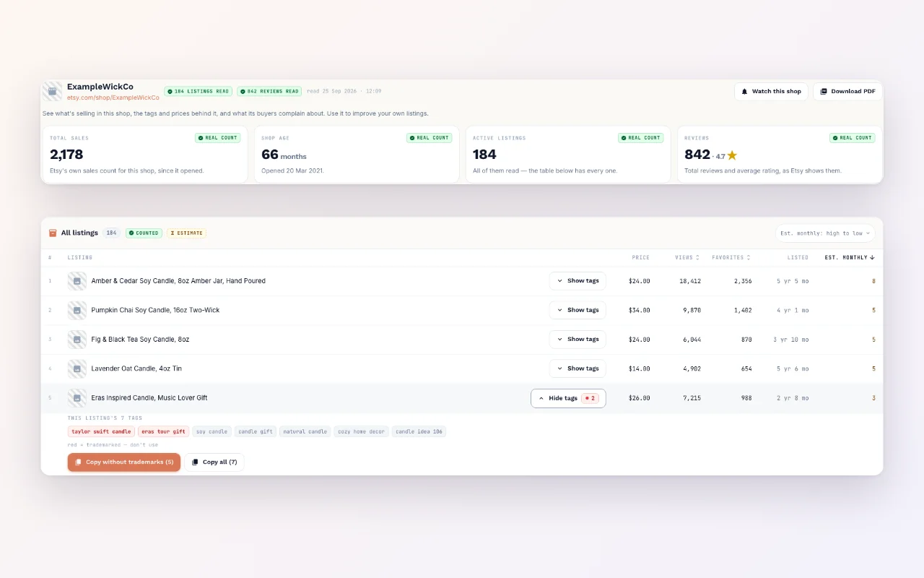Viewport: 924px width, 578px height.
Task: Copy tags without trademarks
Action: [124, 462]
